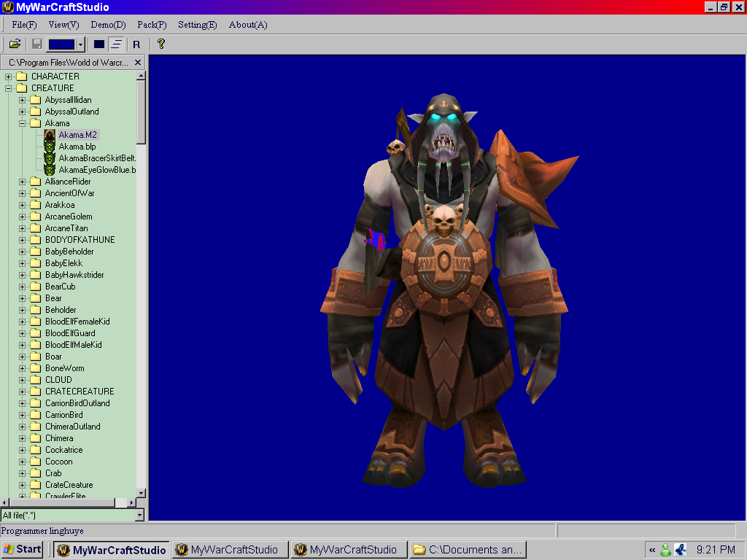The height and width of the screenshot is (560, 747).
Task: Select the BoneWorm folder label
Action: tap(64, 368)
